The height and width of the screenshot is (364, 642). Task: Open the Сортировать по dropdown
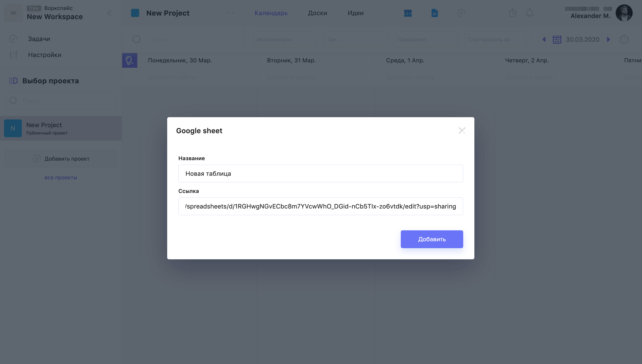496,39
